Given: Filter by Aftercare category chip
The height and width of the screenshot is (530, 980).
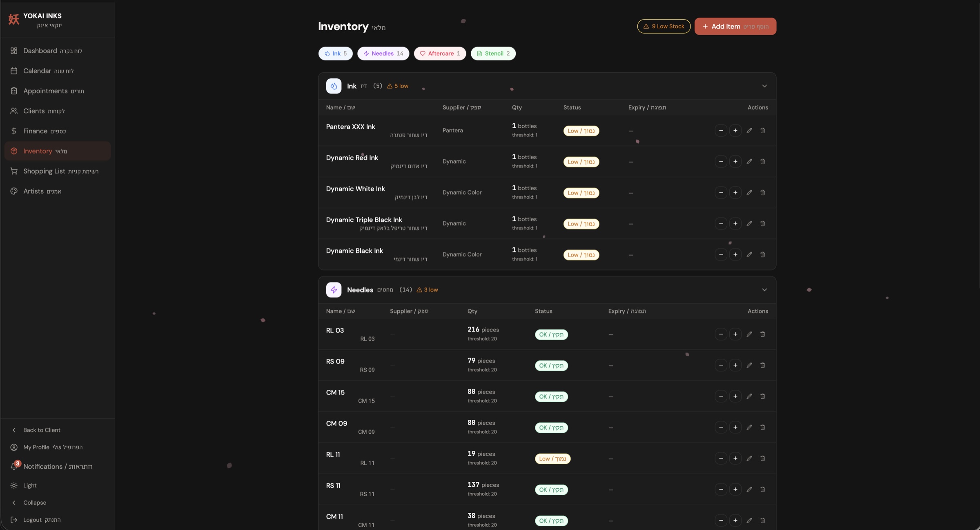Looking at the screenshot, I should click(x=440, y=53).
